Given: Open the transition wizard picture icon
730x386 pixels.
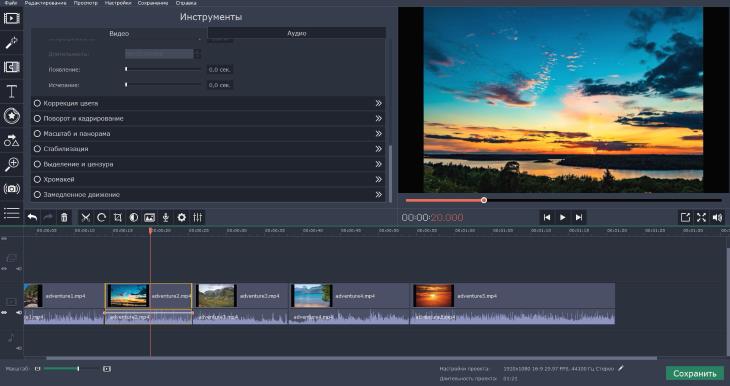Looking at the screenshot, I should (149, 217).
